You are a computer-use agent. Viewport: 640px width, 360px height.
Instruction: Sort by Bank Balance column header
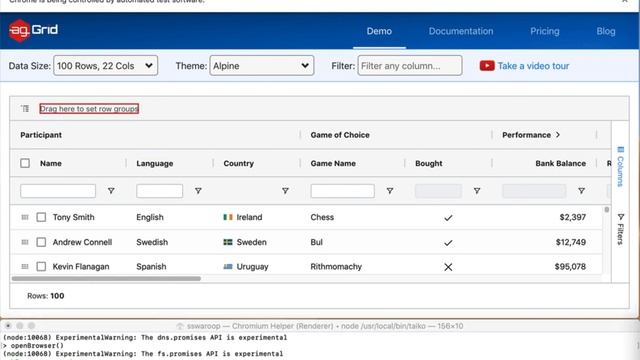(x=560, y=163)
